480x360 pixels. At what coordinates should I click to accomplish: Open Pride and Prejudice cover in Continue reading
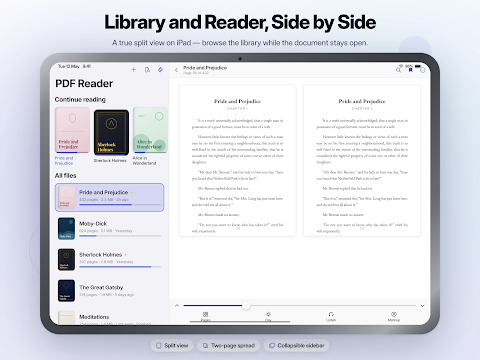click(72, 130)
